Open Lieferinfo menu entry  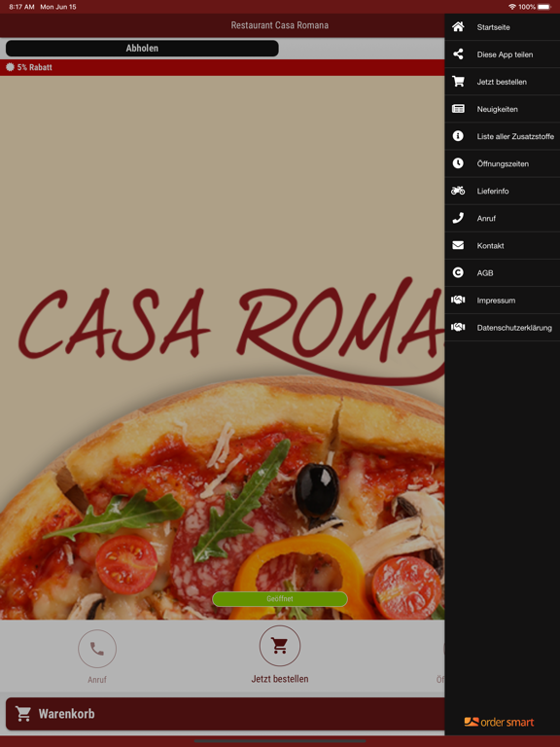[x=503, y=191]
